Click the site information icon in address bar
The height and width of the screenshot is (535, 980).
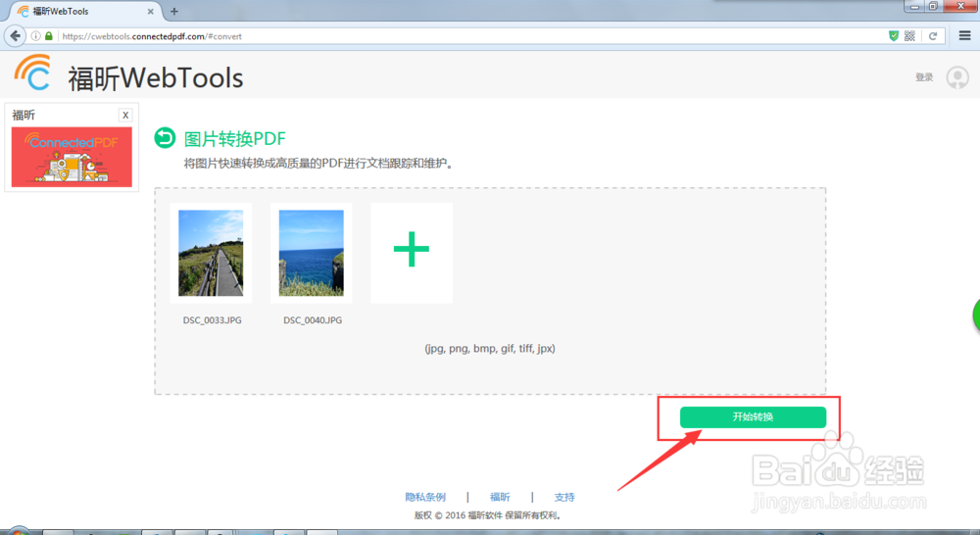(35, 36)
